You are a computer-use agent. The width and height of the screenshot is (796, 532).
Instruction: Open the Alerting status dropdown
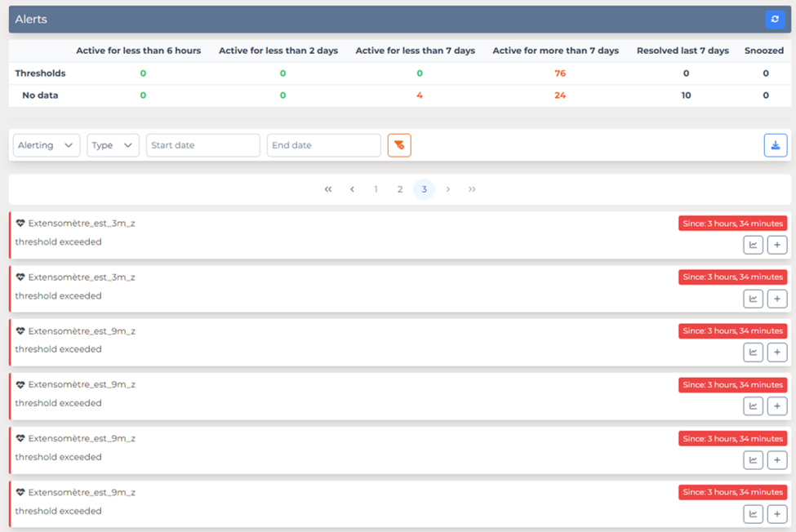pyautogui.click(x=47, y=145)
